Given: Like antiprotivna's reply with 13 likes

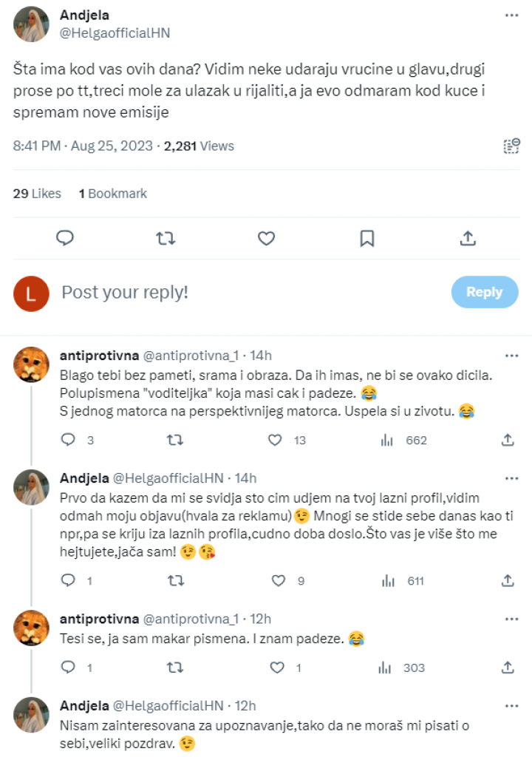Looking at the screenshot, I should pyautogui.click(x=276, y=440).
